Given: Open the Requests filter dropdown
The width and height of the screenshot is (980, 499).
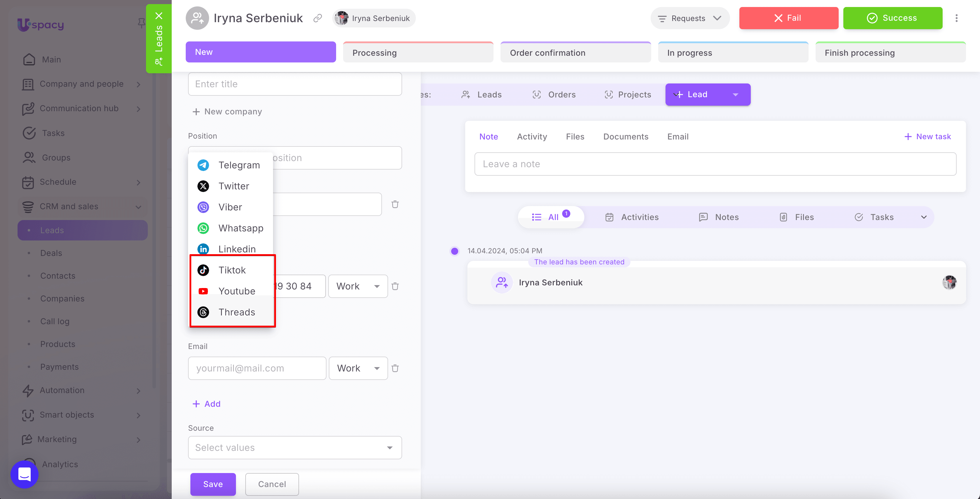Looking at the screenshot, I should click(x=690, y=18).
